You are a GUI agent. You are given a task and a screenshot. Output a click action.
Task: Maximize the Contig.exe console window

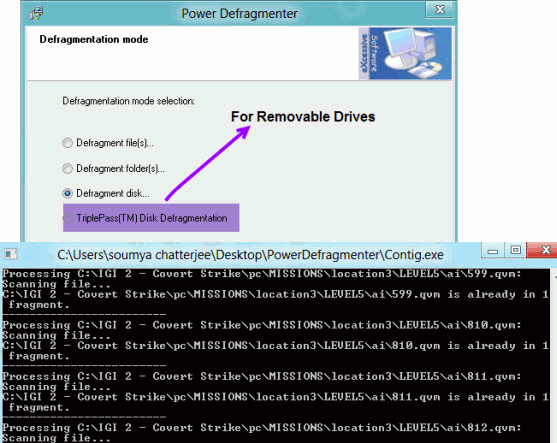point(515,250)
